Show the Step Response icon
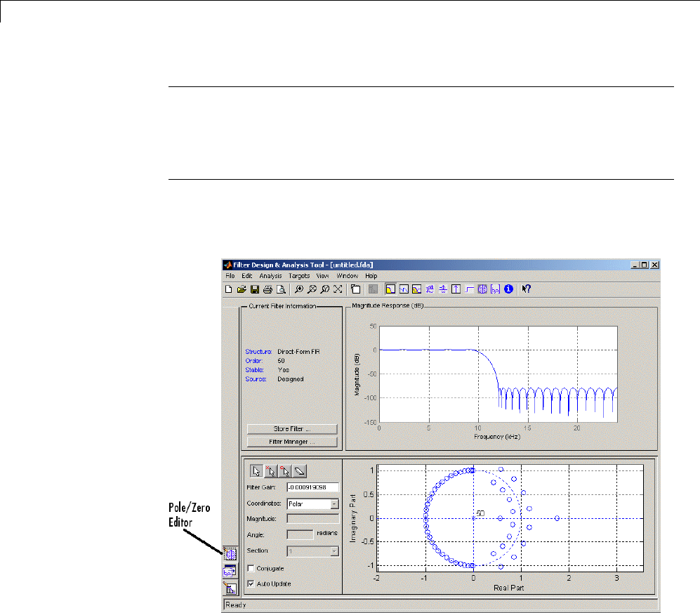Viewport: 700px width, 613px height. [x=469, y=289]
